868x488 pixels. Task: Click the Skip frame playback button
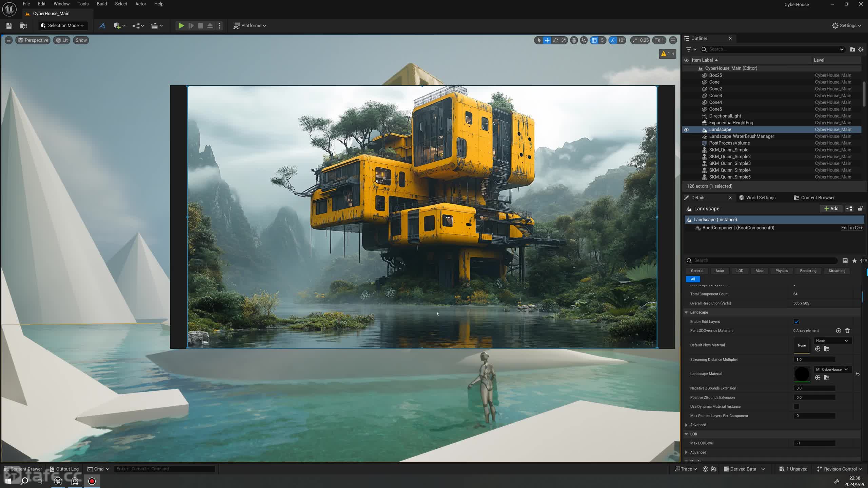pos(191,25)
